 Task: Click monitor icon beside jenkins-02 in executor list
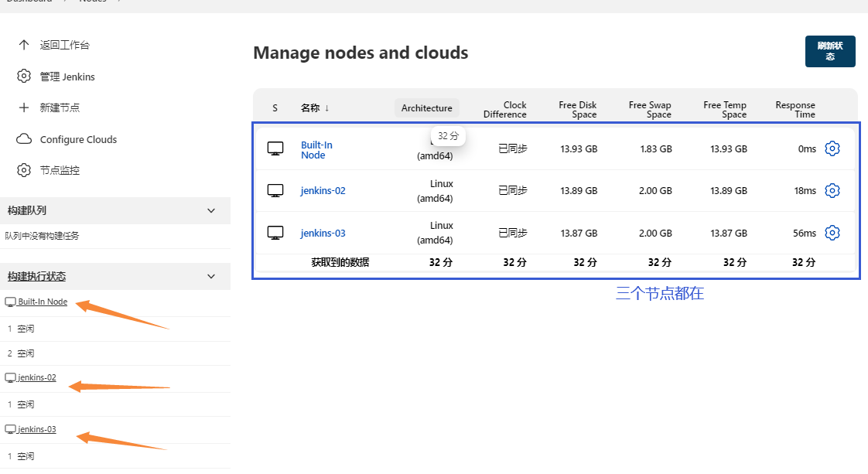tap(10, 378)
